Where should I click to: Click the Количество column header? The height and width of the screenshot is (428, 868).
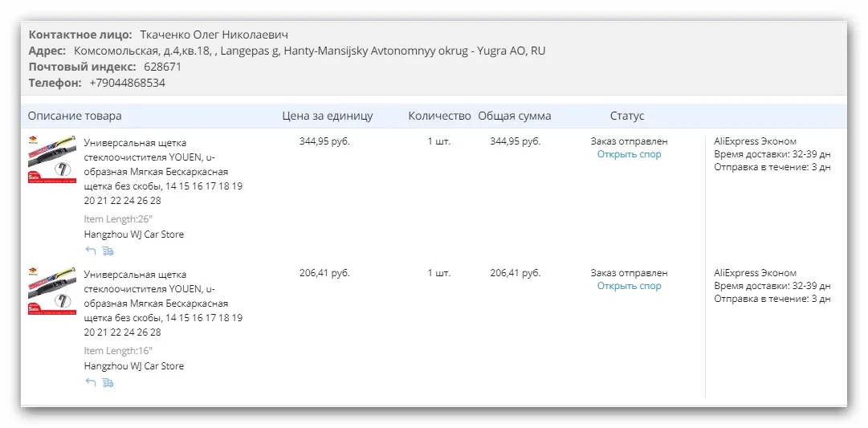(439, 116)
